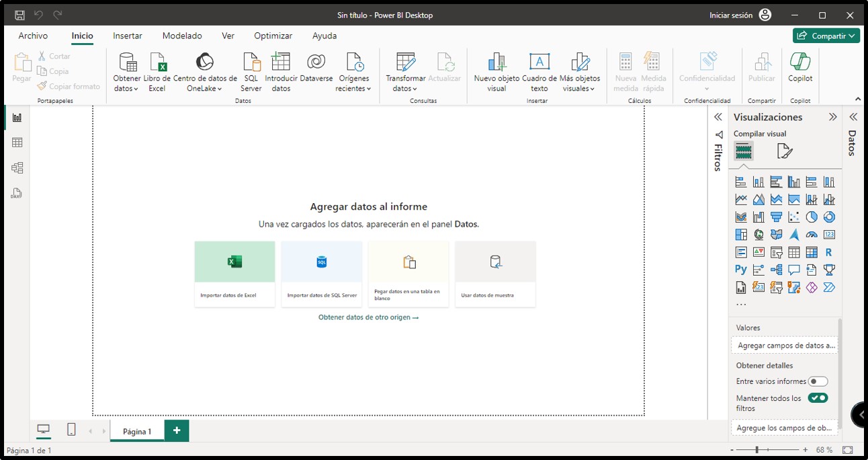Select the gauge visual icon
This screenshot has width=868, height=460.
click(x=812, y=234)
